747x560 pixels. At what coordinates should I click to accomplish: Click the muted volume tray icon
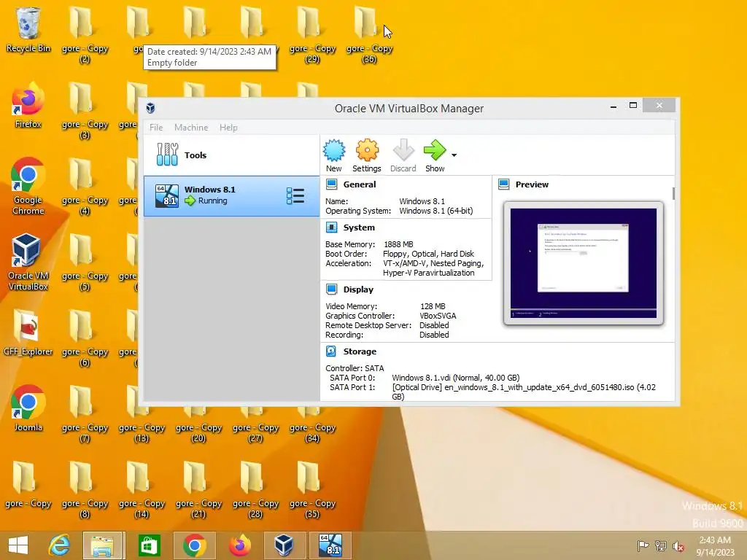click(678, 546)
